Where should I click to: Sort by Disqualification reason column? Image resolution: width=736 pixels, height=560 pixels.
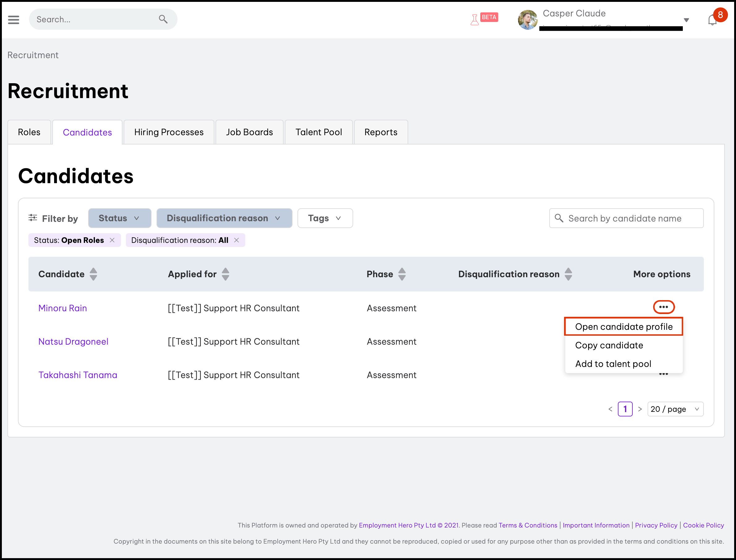click(568, 274)
